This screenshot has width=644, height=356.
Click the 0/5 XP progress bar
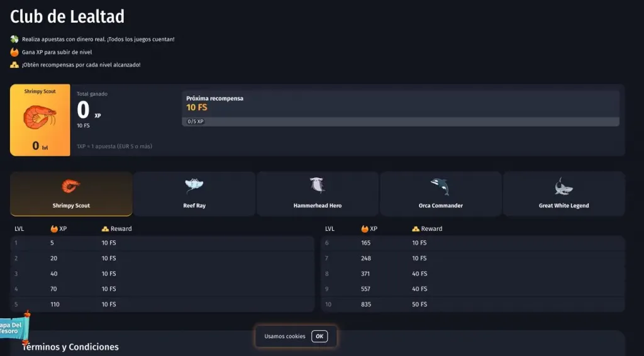[x=401, y=121]
